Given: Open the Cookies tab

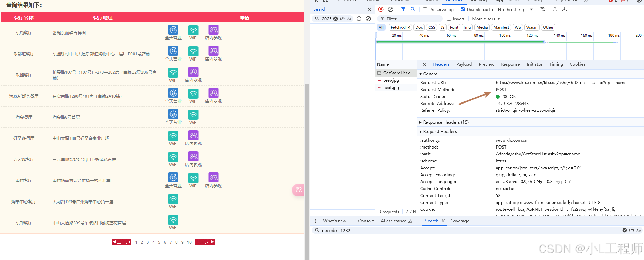Looking at the screenshot, I should pos(577,64).
